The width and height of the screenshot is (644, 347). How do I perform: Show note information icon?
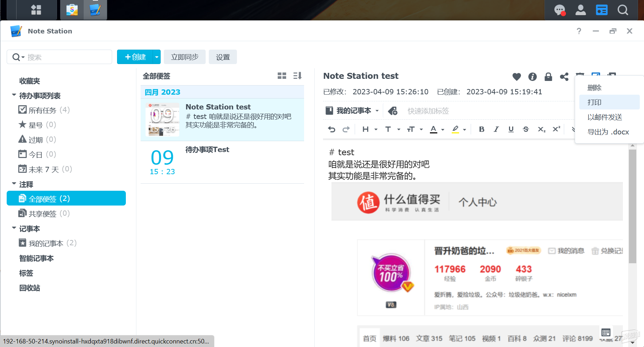point(532,77)
